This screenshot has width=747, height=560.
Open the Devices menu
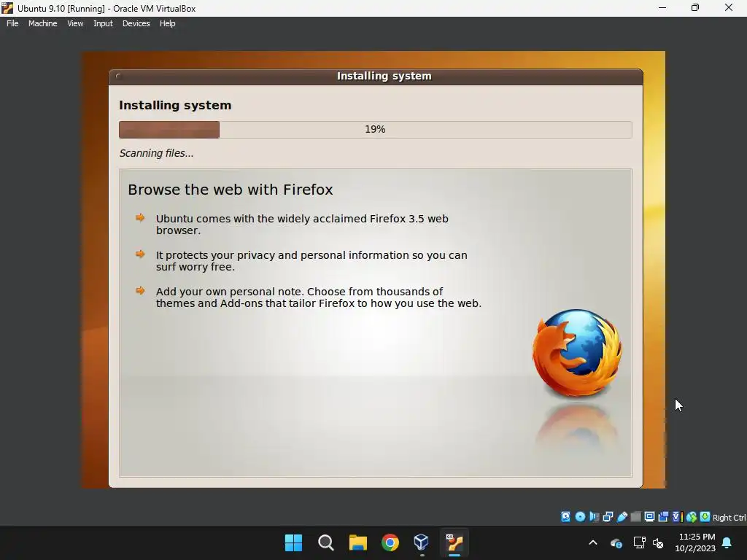(x=136, y=23)
